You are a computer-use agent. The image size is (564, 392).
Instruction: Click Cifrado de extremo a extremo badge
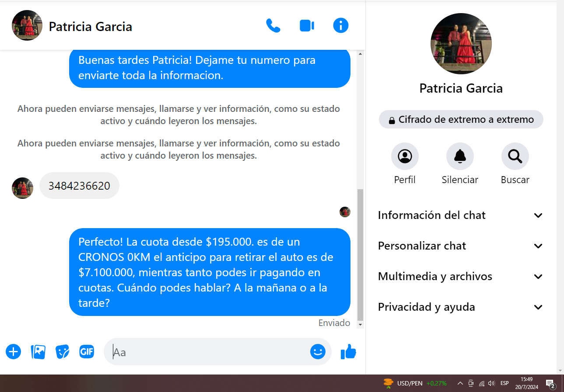tap(461, 120)
